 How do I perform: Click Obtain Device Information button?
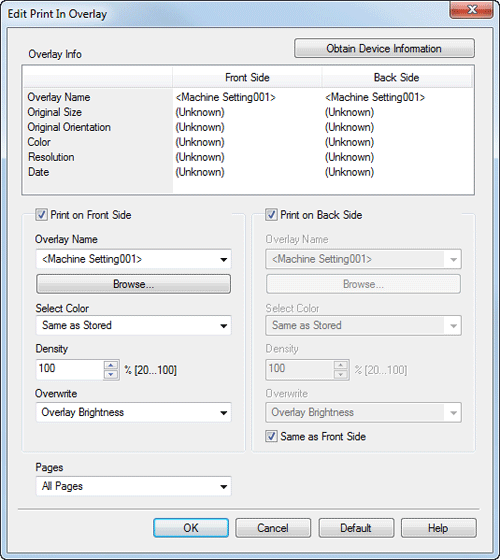384,48
